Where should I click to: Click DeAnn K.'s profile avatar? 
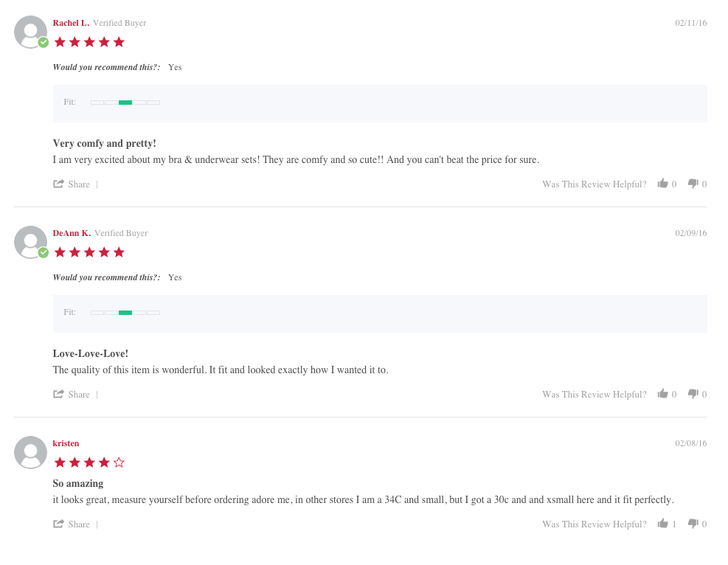30,242
